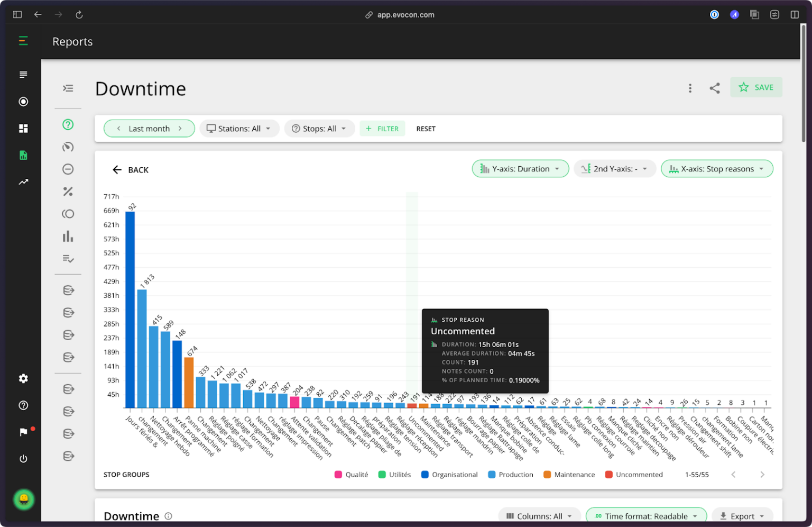Toggle the Maintenance legend group
Image resolution: width=812 pixels, height=527 pixels.
click(x=569, y=475)
